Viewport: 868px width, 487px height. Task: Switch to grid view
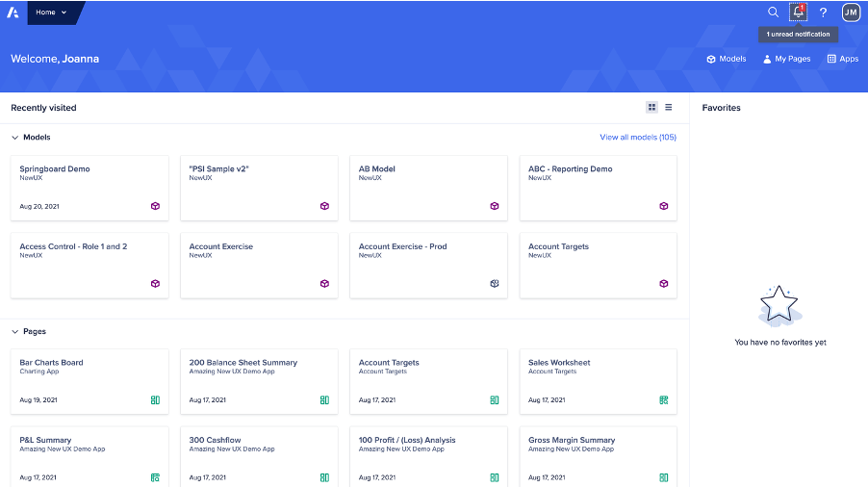[651, 108]
